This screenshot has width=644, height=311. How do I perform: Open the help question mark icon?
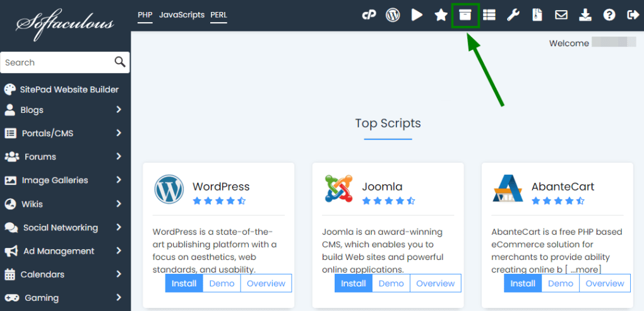[609, 15]
